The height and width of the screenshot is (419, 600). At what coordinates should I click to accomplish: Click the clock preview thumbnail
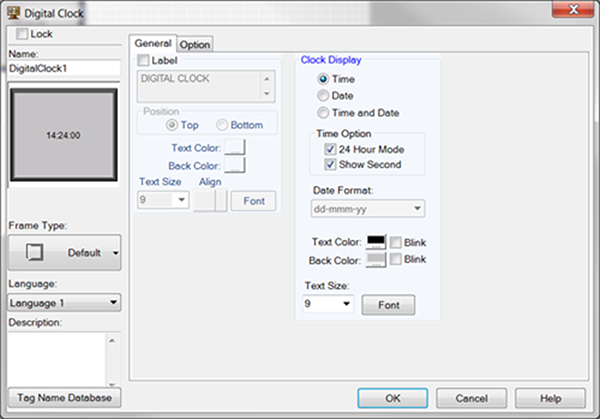point(64,133)
